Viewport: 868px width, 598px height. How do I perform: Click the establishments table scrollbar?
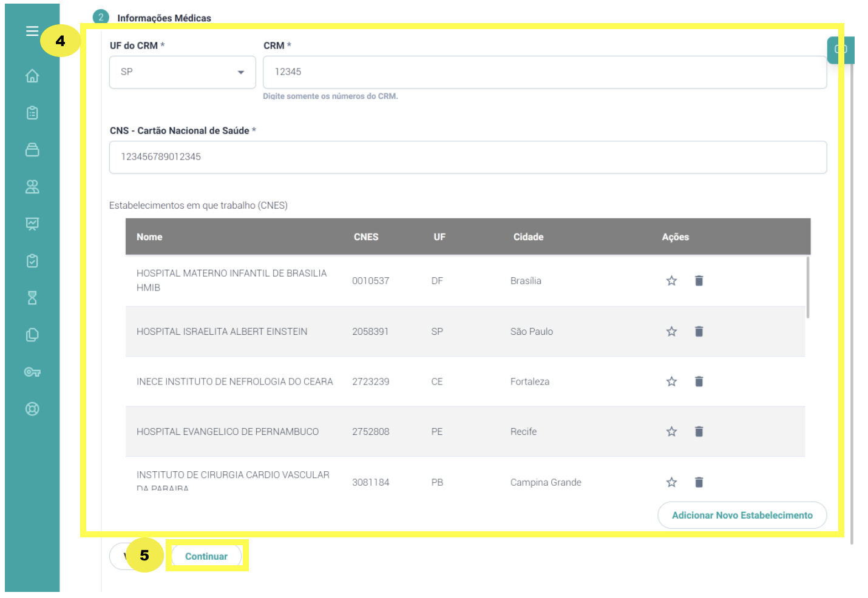coord(807,287)
